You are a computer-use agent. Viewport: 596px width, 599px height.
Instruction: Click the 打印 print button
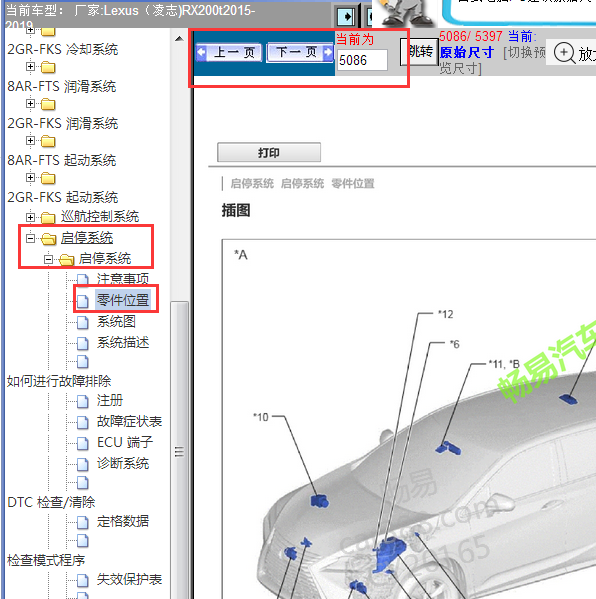coord(269,153)
